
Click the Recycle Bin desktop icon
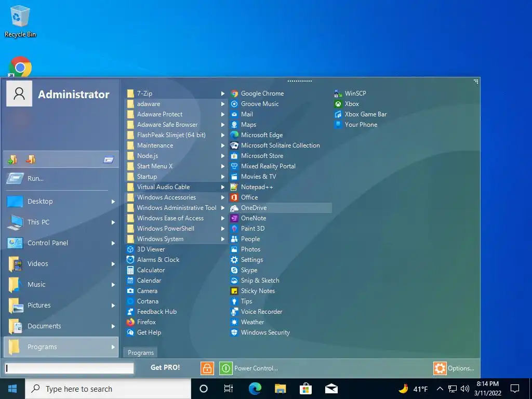pos(20,21)
